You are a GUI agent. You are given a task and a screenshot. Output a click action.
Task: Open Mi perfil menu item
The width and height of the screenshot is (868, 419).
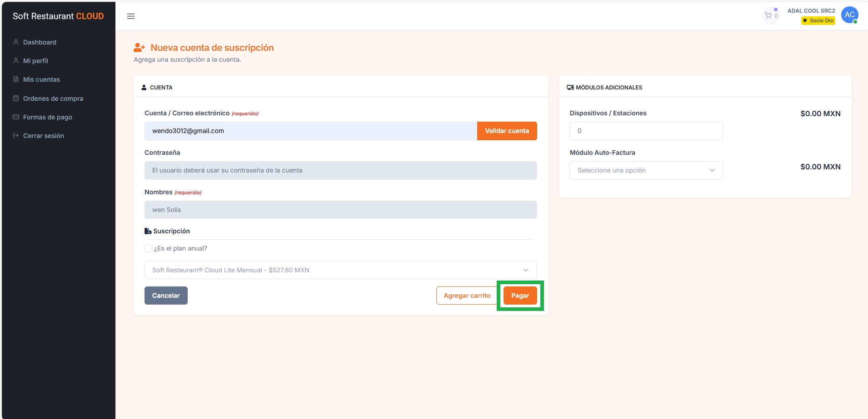pyautogui.click(x=35, y=61)
